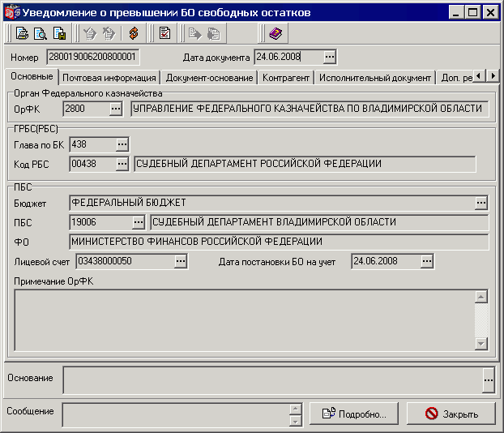Click the grayed copy documents icon
Screen dimensions: 504x433
pyautogui.click(x=213, y=33)
